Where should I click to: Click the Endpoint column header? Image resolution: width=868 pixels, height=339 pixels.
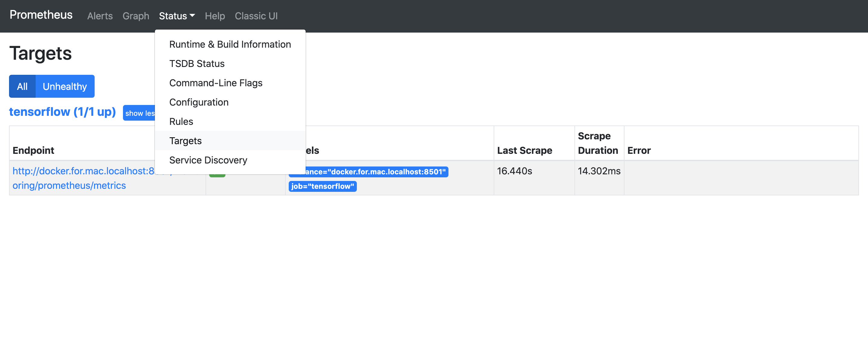tap(33, 150)
